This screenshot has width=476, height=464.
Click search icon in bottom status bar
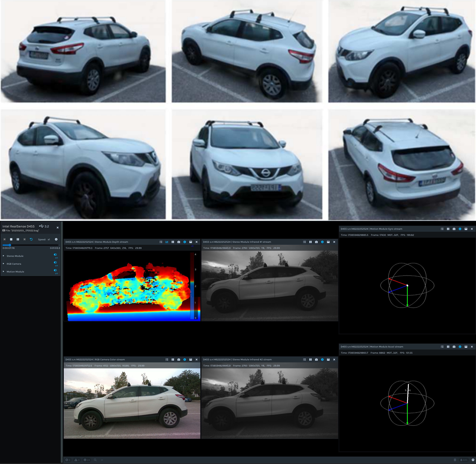tap(95, 460)
